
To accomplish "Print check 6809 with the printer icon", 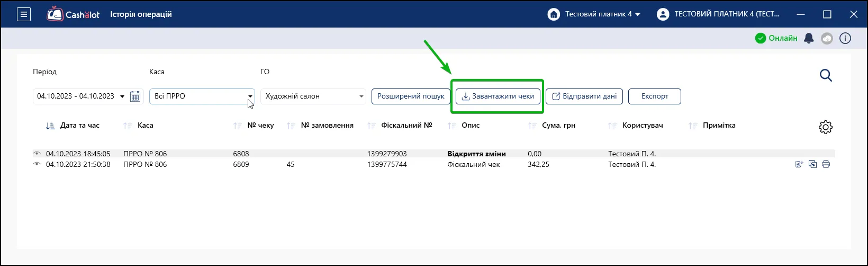I will point(826,164).
